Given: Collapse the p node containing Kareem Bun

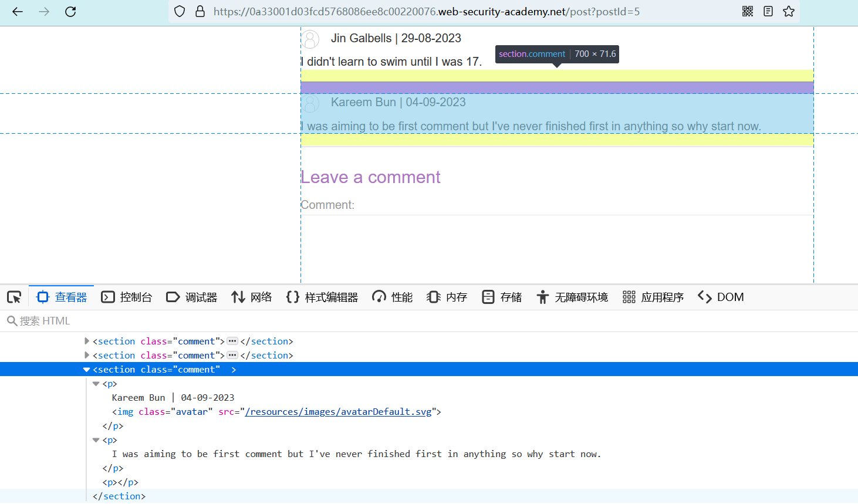Looking at the screenshot, I should click(96, 384).
